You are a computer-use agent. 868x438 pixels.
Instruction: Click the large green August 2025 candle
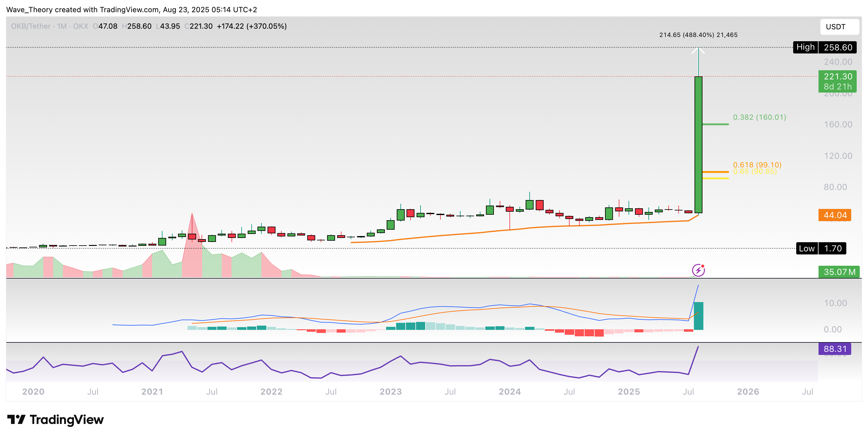[698, 145]
